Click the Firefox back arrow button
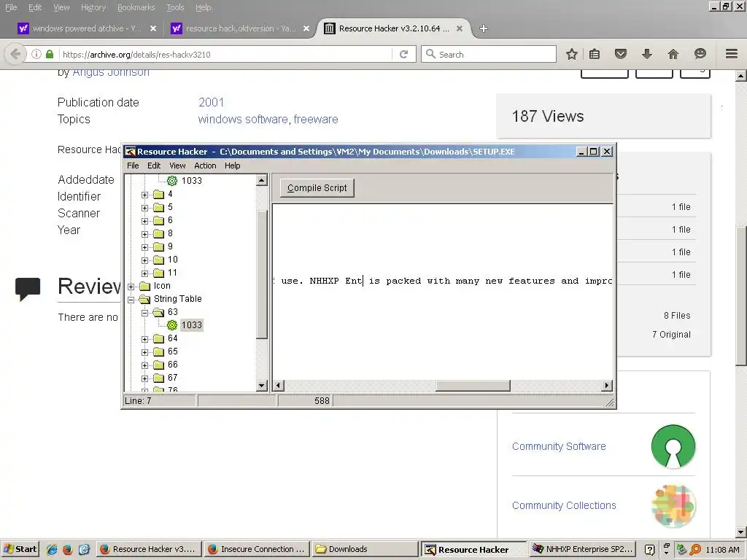This screenshot has height=560, width=747. coord(15,54)
